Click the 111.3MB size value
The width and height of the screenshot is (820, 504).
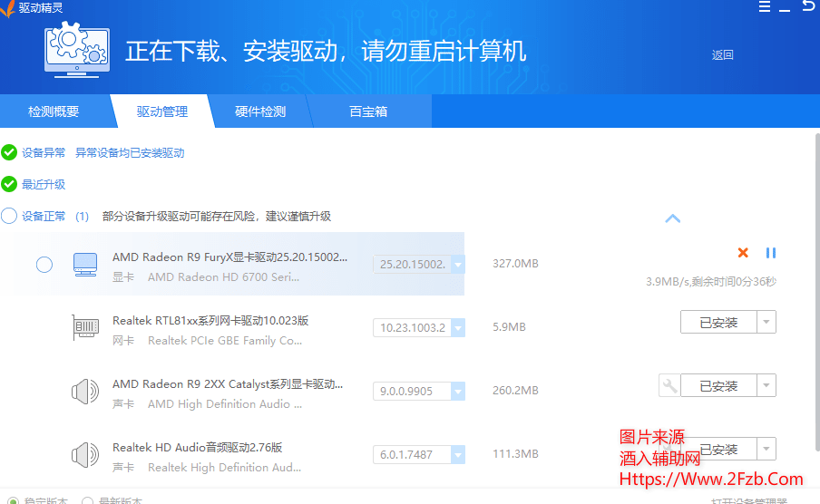click(x=515, y=454)
